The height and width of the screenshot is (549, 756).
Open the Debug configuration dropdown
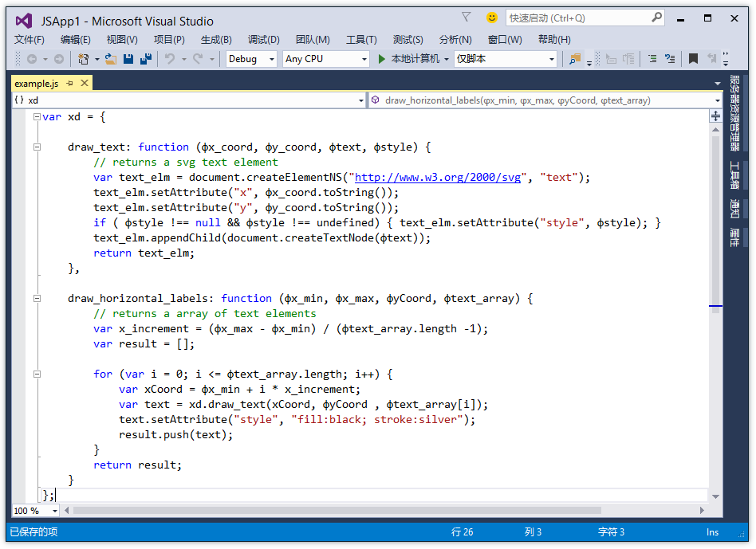251,59
